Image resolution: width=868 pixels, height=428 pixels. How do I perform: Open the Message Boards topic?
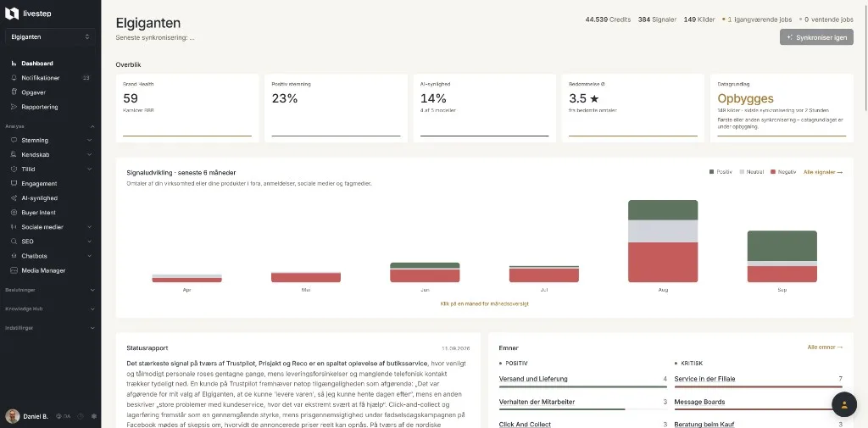699,402
